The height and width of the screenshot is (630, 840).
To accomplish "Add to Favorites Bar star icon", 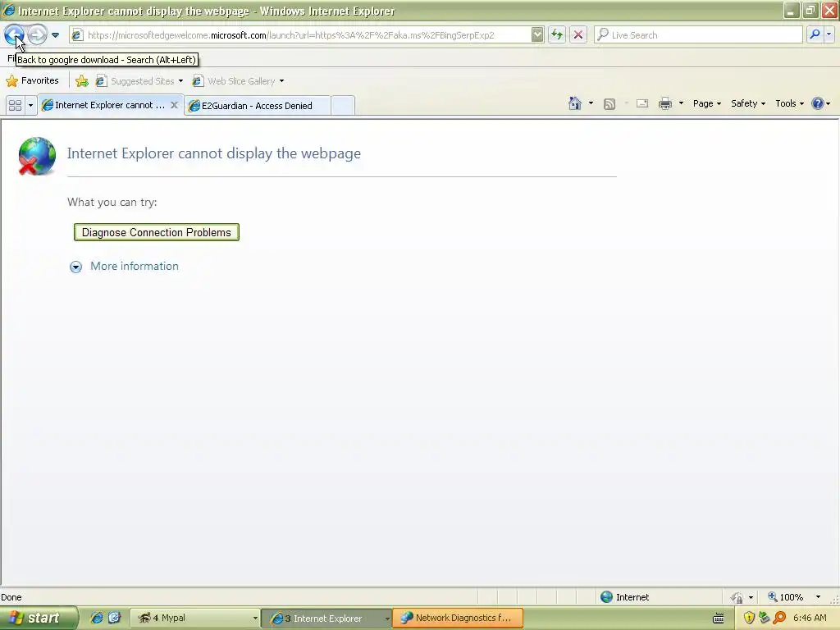I will tap(82, 81).
